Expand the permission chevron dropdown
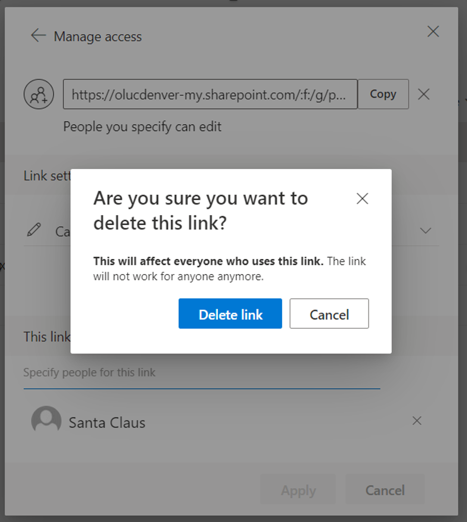467x522 pixels. coord(426,230)
